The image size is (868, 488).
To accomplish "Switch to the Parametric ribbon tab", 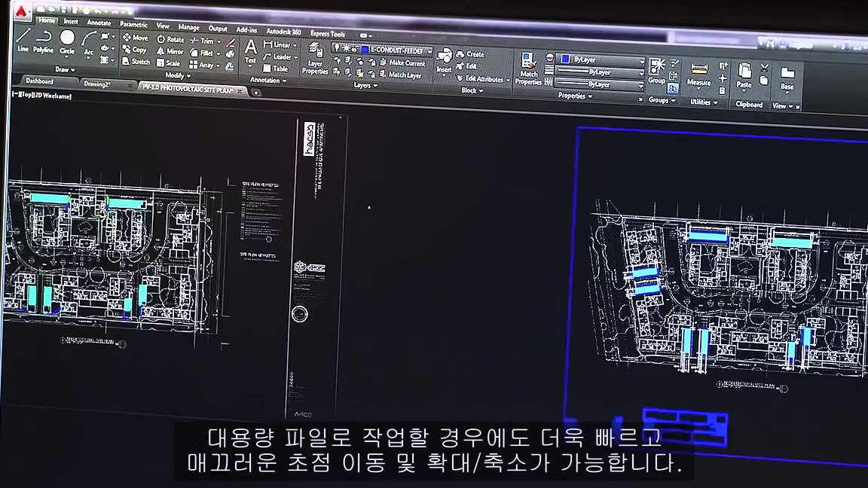I will pyautogui.click(x=133, y=24).
